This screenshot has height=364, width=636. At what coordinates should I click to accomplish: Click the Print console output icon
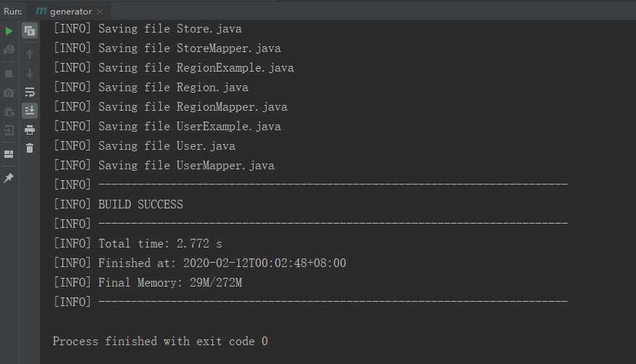click(30, 130)
